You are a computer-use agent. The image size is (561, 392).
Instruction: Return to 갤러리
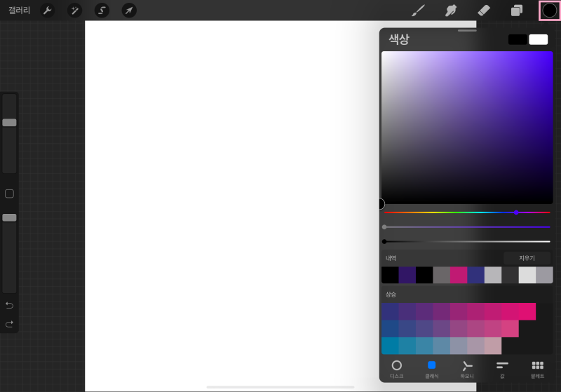20,11
